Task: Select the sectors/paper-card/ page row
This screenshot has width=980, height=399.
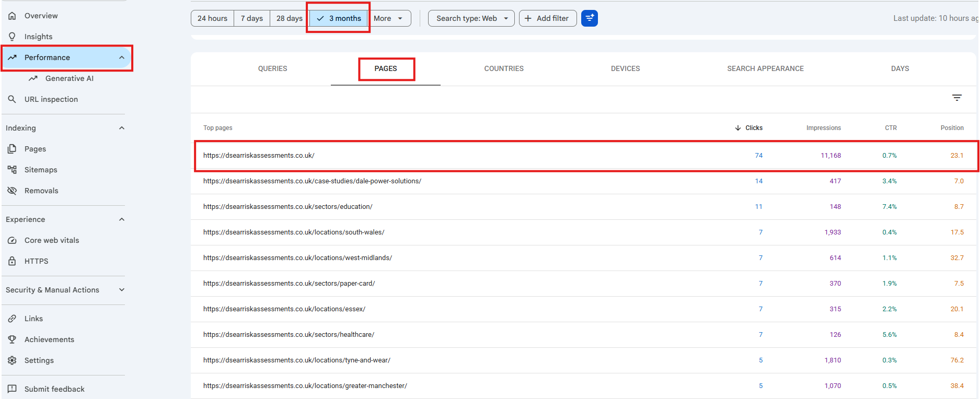Action: click(x=583, y=284)
